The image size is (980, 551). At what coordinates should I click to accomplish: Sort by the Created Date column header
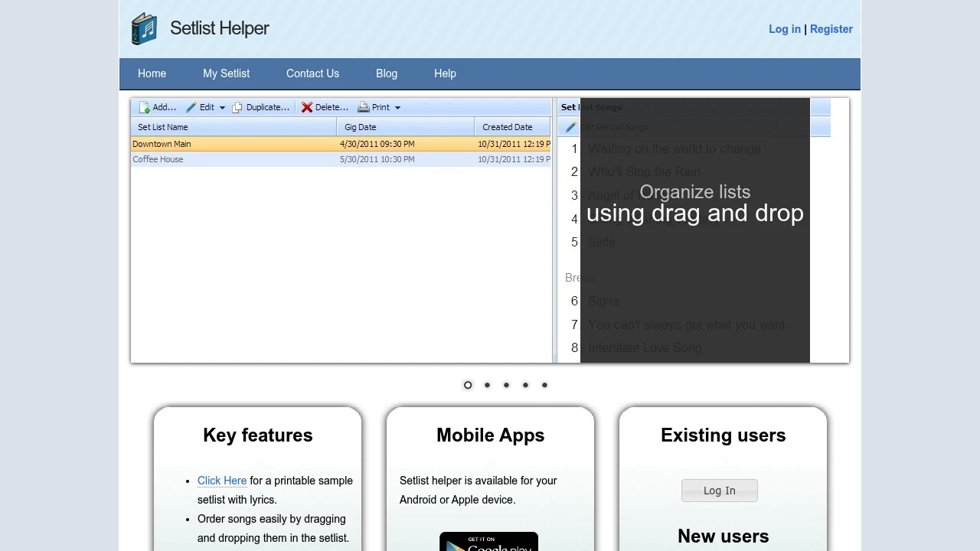(x=513, y=127)
